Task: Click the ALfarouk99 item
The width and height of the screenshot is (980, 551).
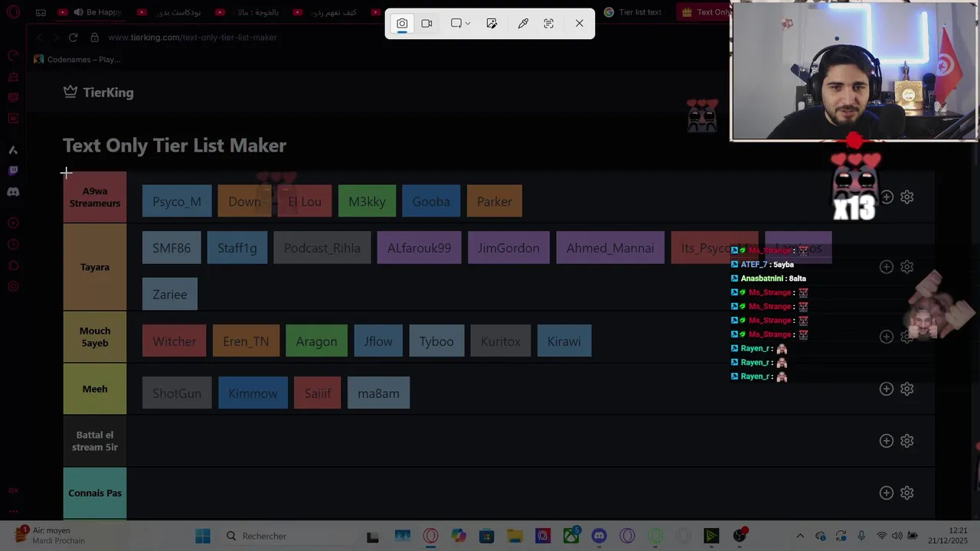Action: tap(420, 248)
